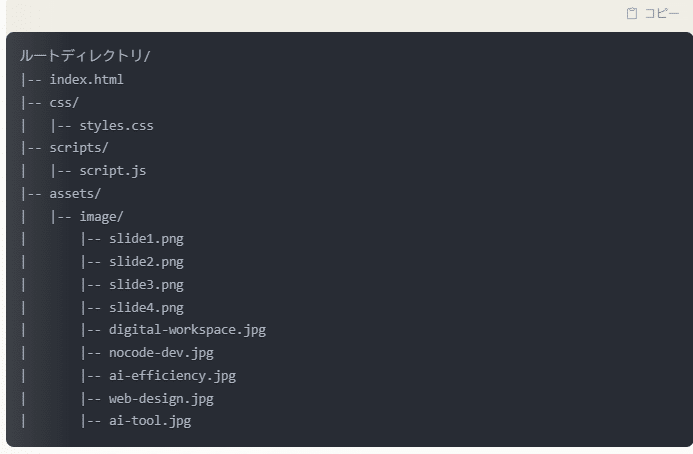Select the styles.css file text
Image resolution: width=693 pixels, height=454 pixels.
click(116, 126)
